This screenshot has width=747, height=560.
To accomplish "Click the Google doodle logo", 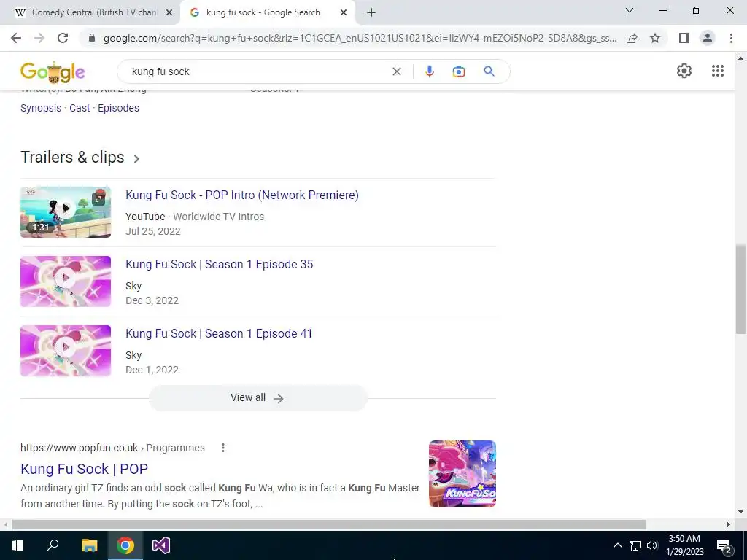I will [x=53, y=72].
